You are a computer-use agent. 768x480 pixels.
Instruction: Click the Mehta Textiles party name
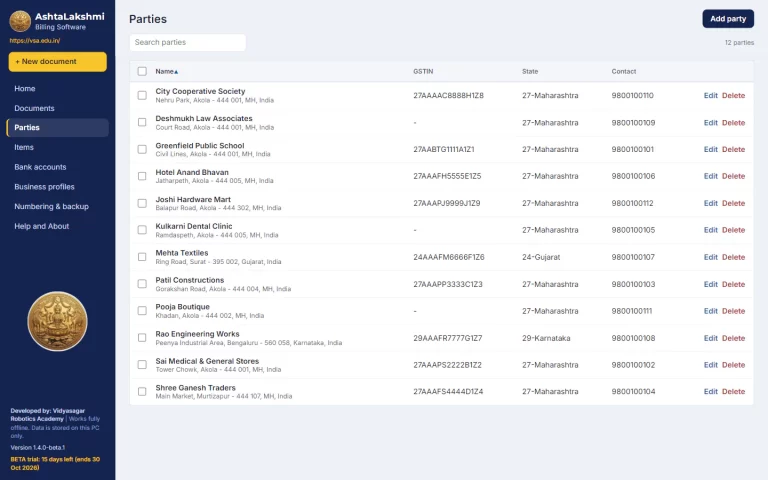pyautogui.click(x=182, y=253)
